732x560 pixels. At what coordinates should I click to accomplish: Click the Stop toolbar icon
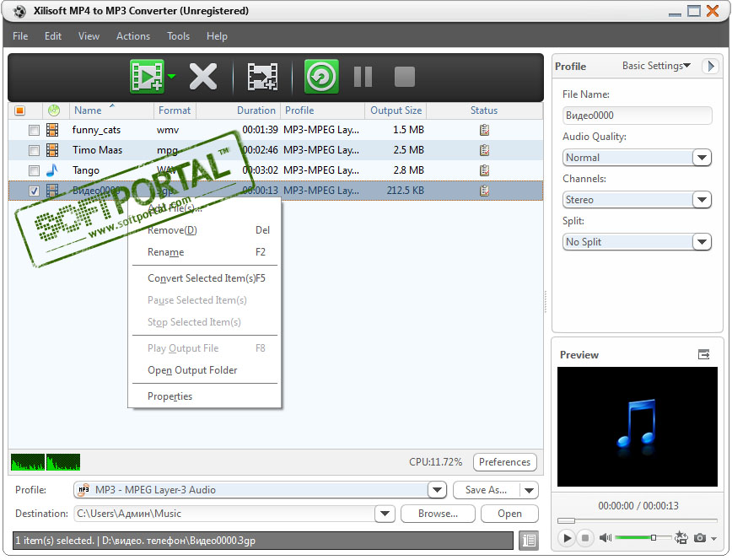(404, 77)
